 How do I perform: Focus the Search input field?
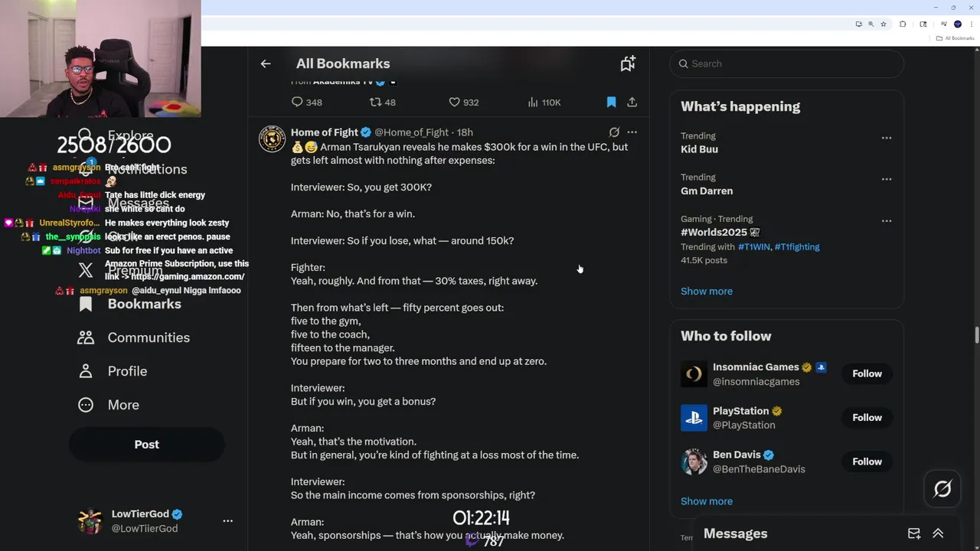tap(787, 64)
